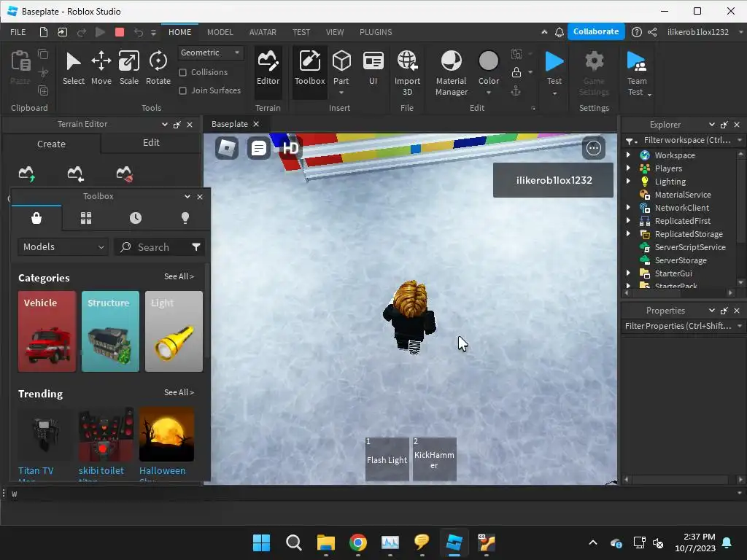Image resolution: width=747 pixels, height=560 pixels.
Task: Open the UI insert tool
Action: tap(373, 69)
